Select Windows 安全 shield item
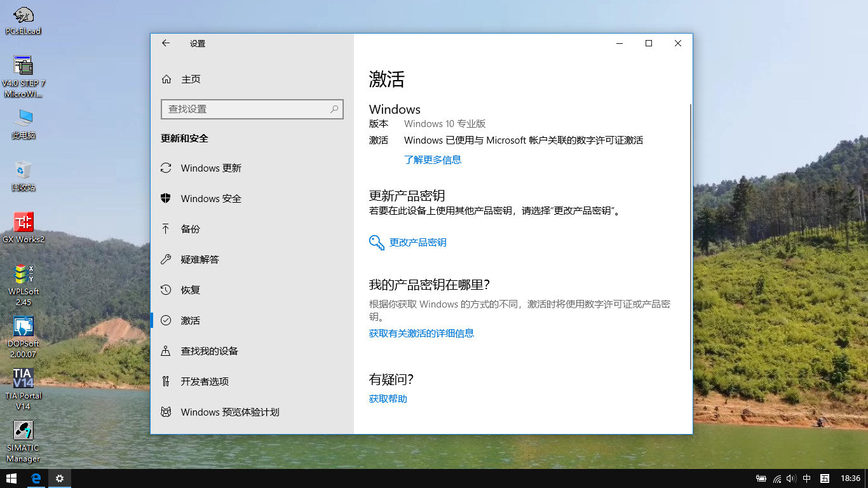868x488 pixels. pyautogui.click(x=210, y=199)
